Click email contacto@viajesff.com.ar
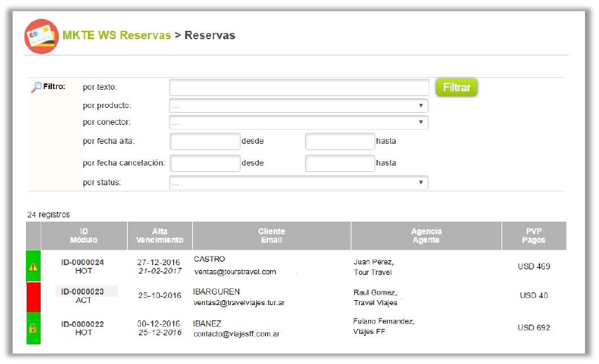This screenshot has height=364, width=599. 236,335
